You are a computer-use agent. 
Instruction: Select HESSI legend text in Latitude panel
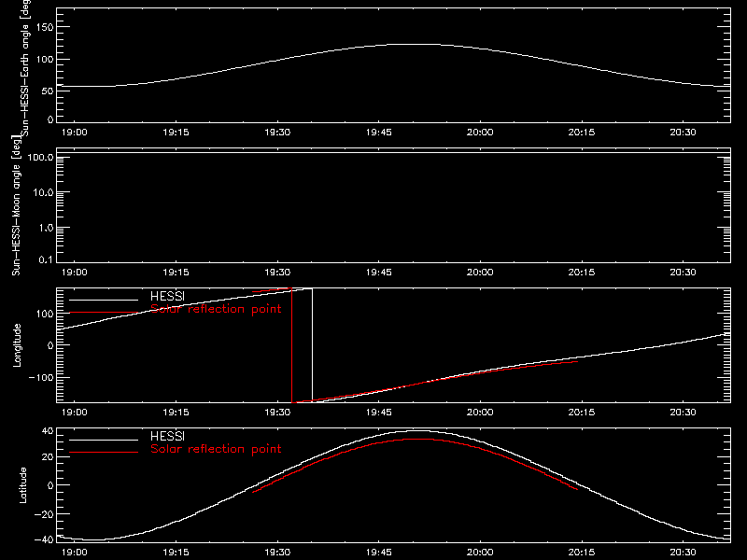coord(167,436)
